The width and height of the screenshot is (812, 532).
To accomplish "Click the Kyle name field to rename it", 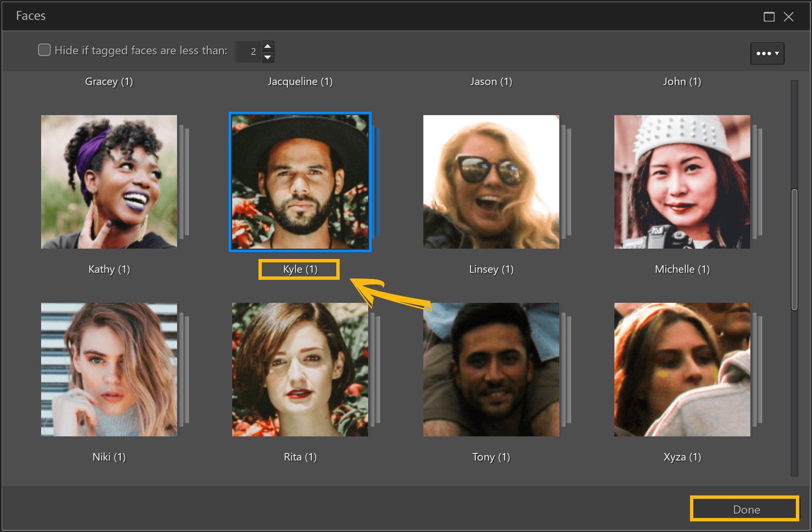I will [299, 269].
